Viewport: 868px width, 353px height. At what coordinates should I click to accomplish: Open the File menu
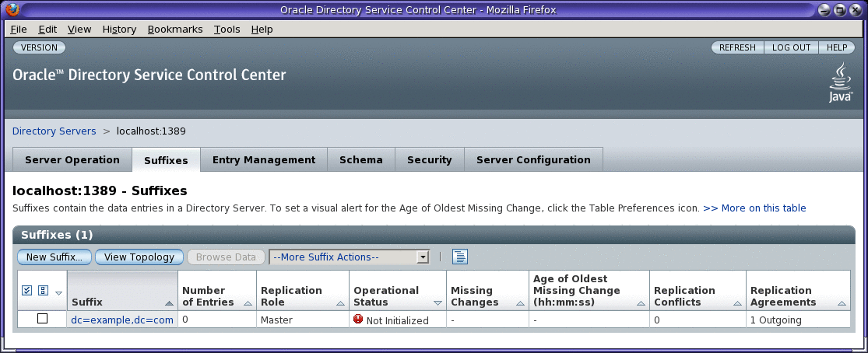[18, 30]
